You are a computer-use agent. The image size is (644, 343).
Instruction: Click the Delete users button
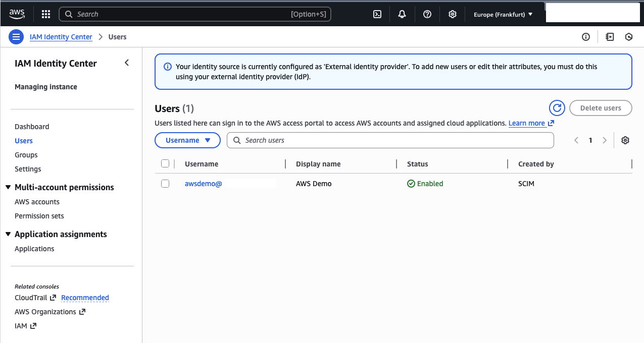601,107
